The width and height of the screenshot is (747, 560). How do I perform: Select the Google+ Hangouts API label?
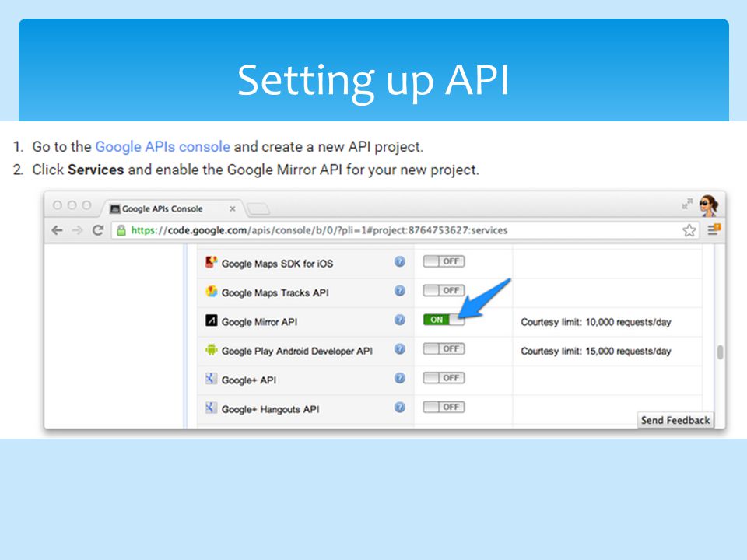[x=271, y=409]
